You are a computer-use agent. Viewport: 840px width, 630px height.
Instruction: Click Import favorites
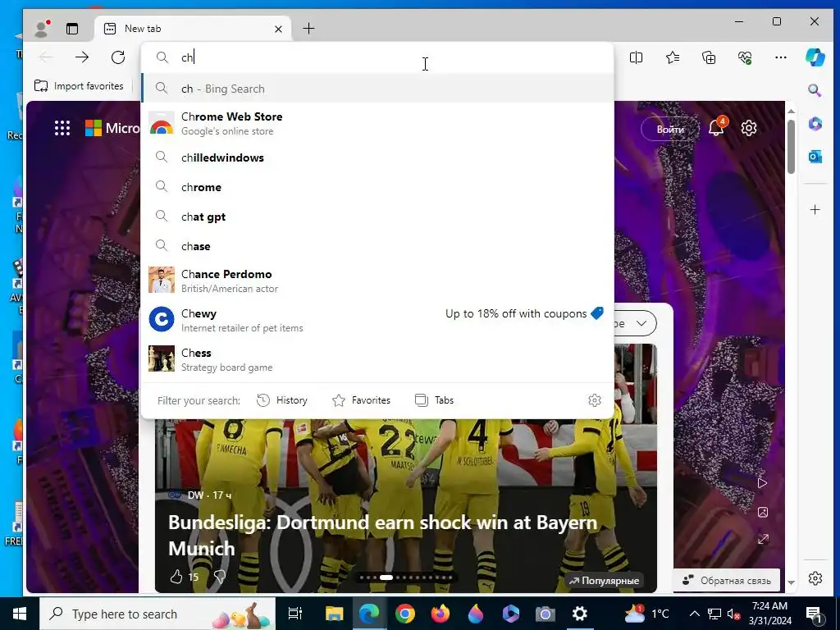(79, 85)
